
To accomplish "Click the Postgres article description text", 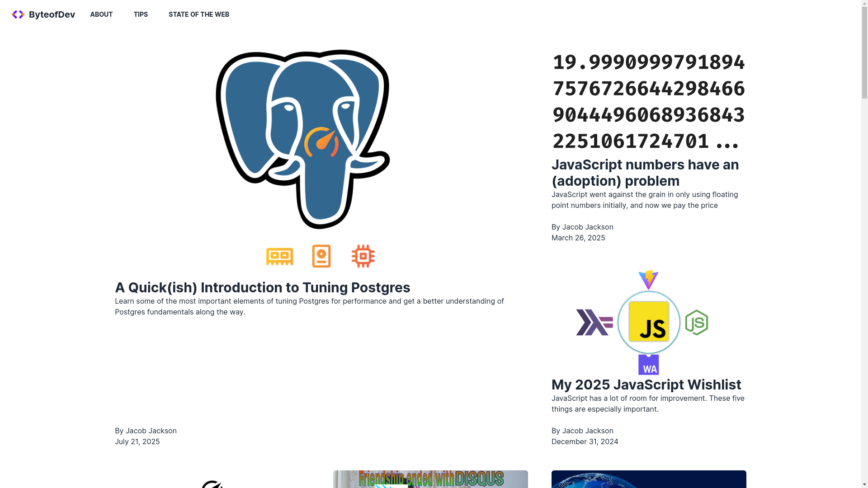I will pyautogui.click(x=309, y=306).
